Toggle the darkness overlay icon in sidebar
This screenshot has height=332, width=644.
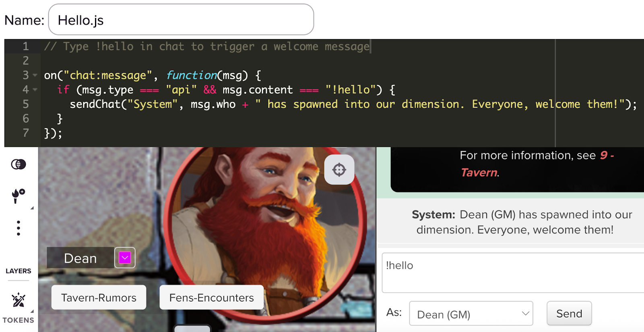tap(19, 164)
